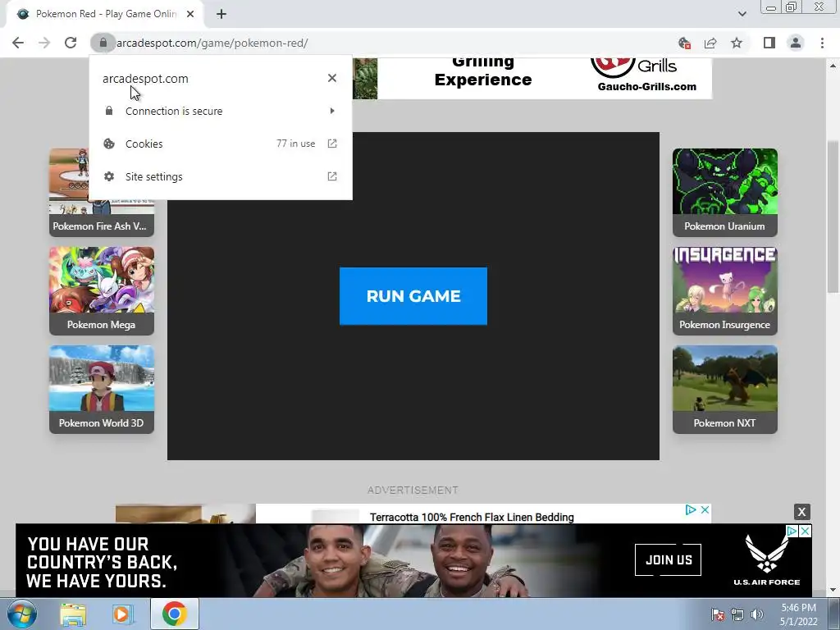The image size is (840, 630).
Task: Reload the Pokemon Red page
Action: (x=71, y=43)
